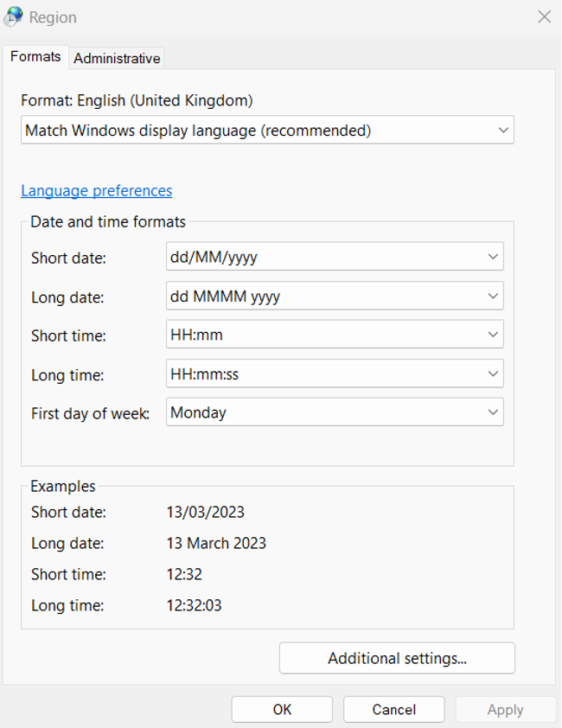
Task: Click the Apply button
Action: 505,709
